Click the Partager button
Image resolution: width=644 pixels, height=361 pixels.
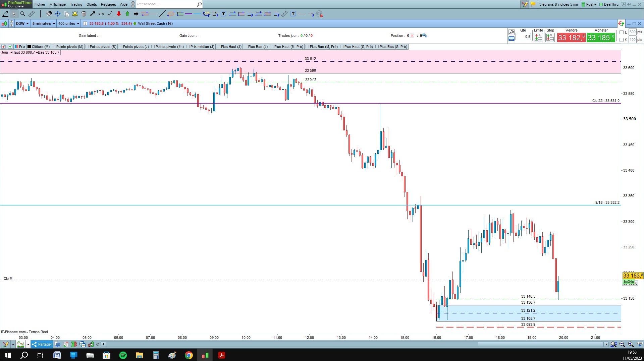click(x=42, y=344)
